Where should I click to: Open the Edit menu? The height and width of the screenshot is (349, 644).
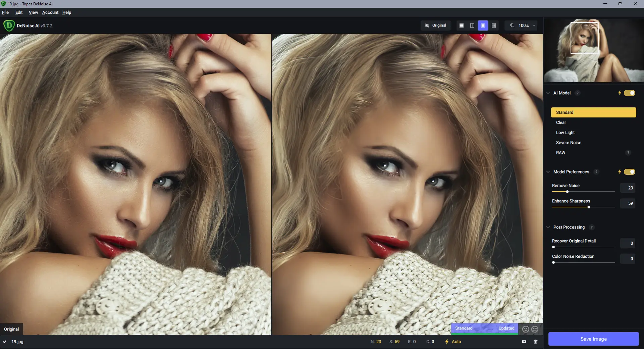19,12
